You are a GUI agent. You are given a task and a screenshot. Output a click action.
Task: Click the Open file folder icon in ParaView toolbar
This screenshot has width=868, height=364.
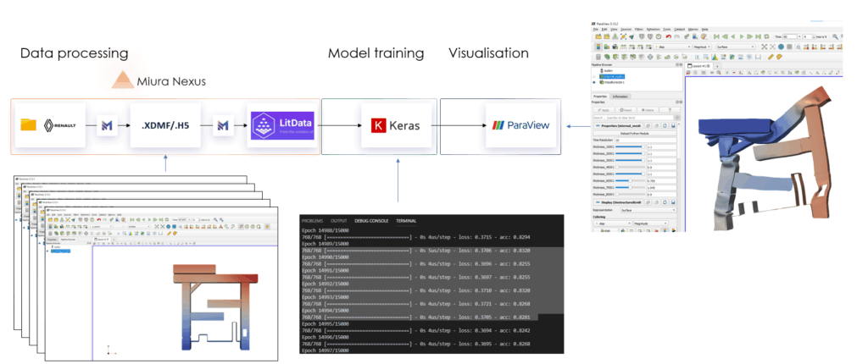pos(598,36)
